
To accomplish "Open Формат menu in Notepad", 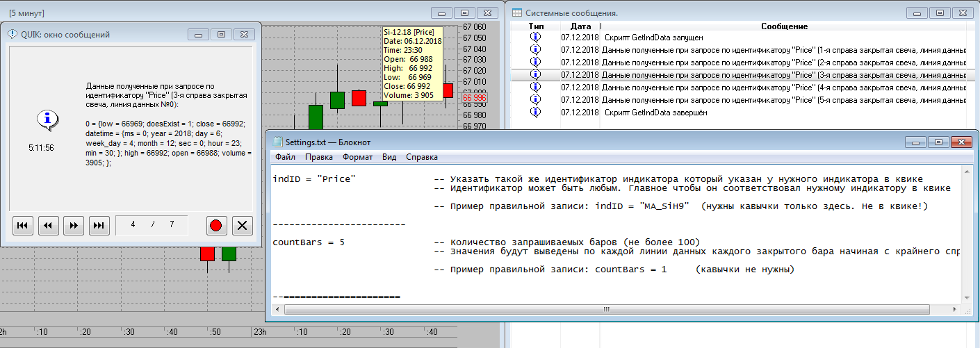I will pos(357,157).
